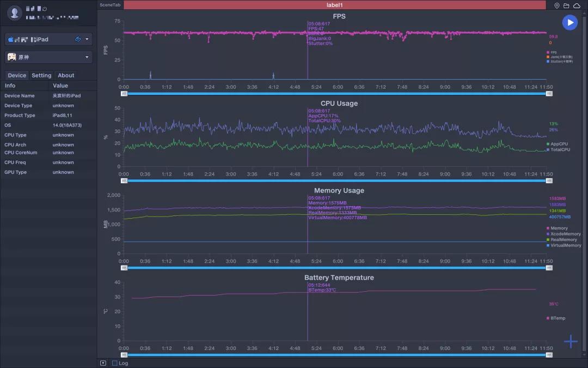The width and height of the screenshot is (588, 368).
Task: Switch to the About tab
Action: (66, 75)
